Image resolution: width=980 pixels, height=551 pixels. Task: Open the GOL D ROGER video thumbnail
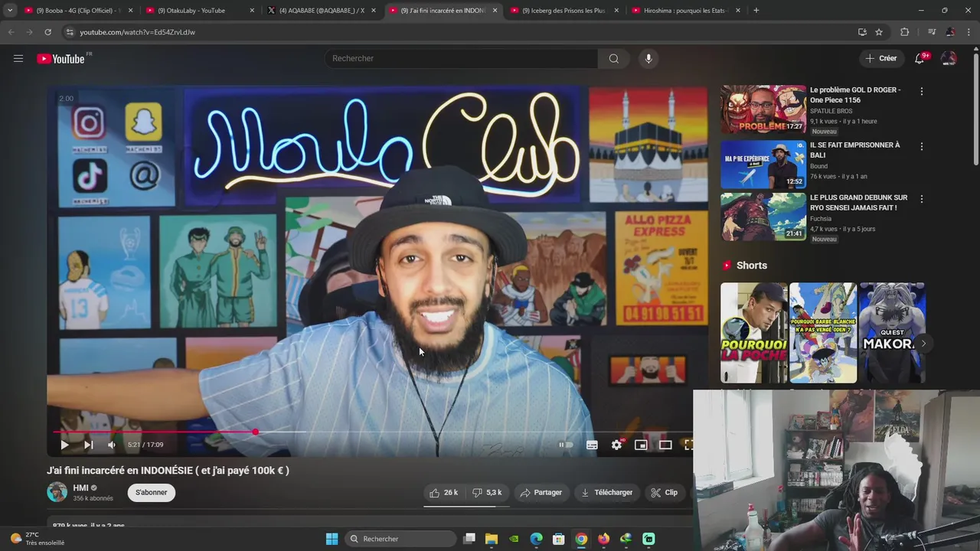pyautogui.click(x=763, y=109)
